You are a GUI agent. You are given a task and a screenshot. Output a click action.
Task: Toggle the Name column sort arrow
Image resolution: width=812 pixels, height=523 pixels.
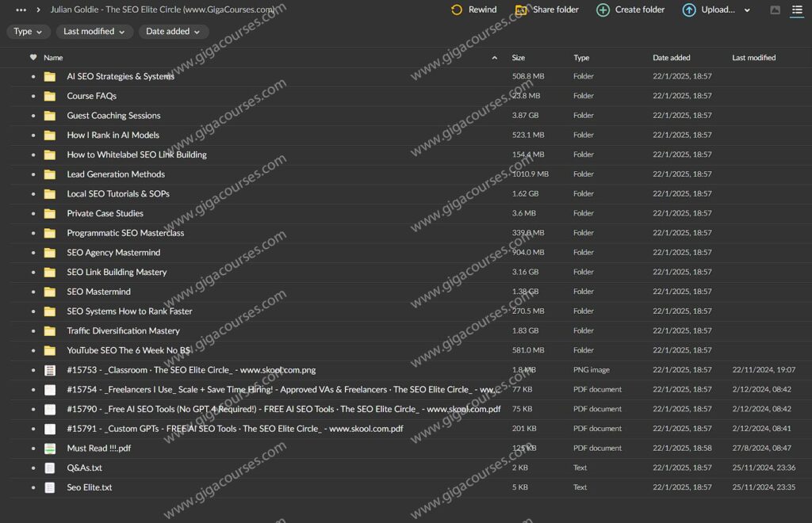[x=495, y=58]
